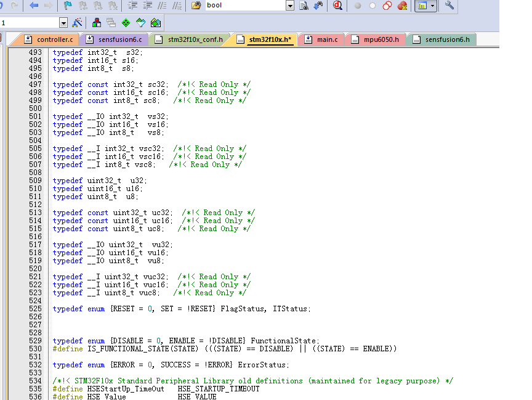Toggle a breakpoint on the current line

[358, 6]
